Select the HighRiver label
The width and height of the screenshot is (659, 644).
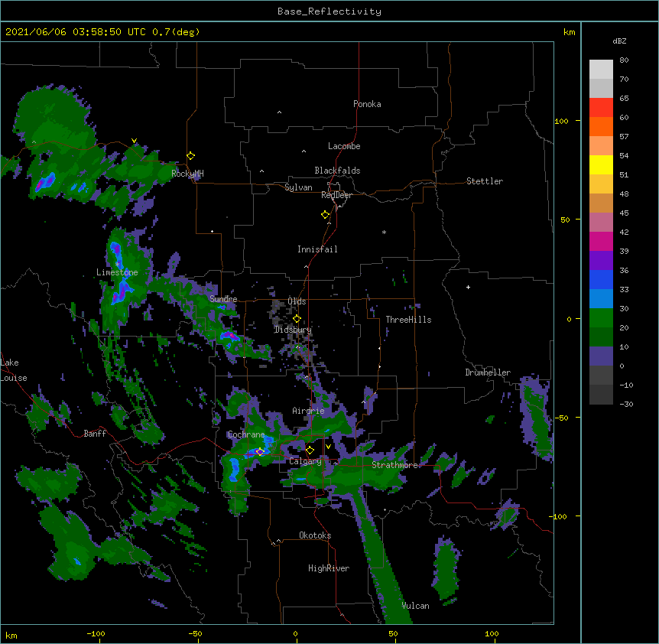(329, 568)
